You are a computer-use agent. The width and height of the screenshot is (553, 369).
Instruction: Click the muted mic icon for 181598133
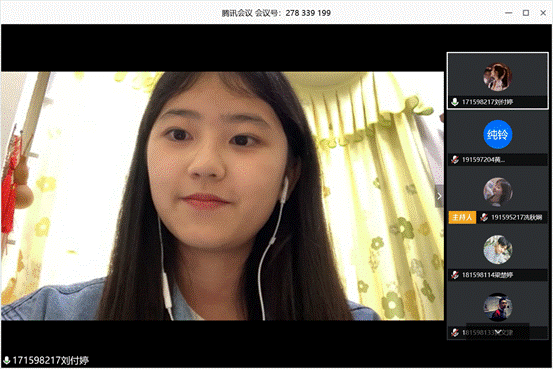tap(455, 332)
